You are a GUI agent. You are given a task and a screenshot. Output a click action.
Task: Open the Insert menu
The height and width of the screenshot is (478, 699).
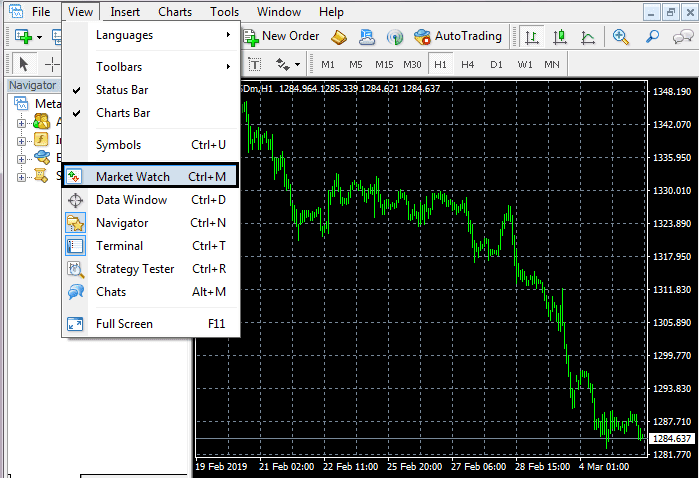(x=125, y=12)
